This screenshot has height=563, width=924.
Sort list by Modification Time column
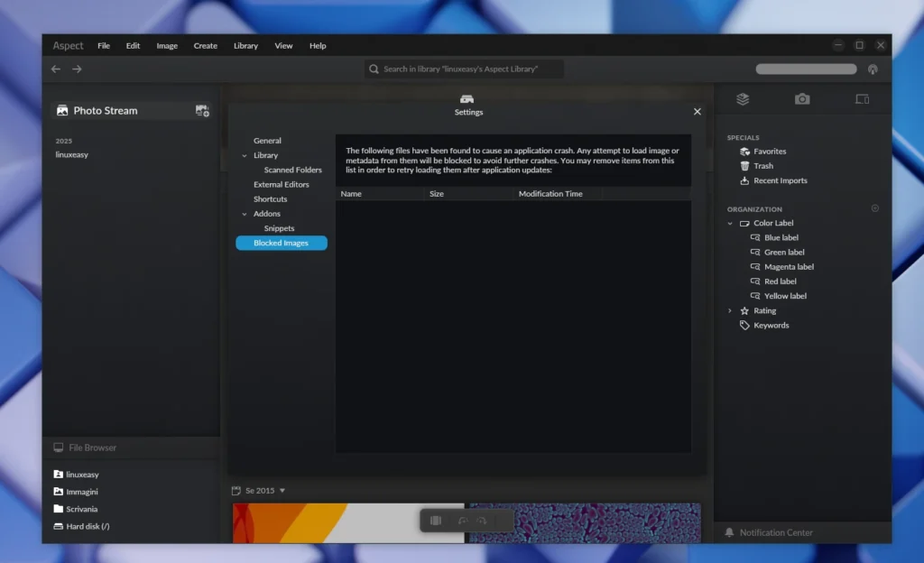click(550, 194)
